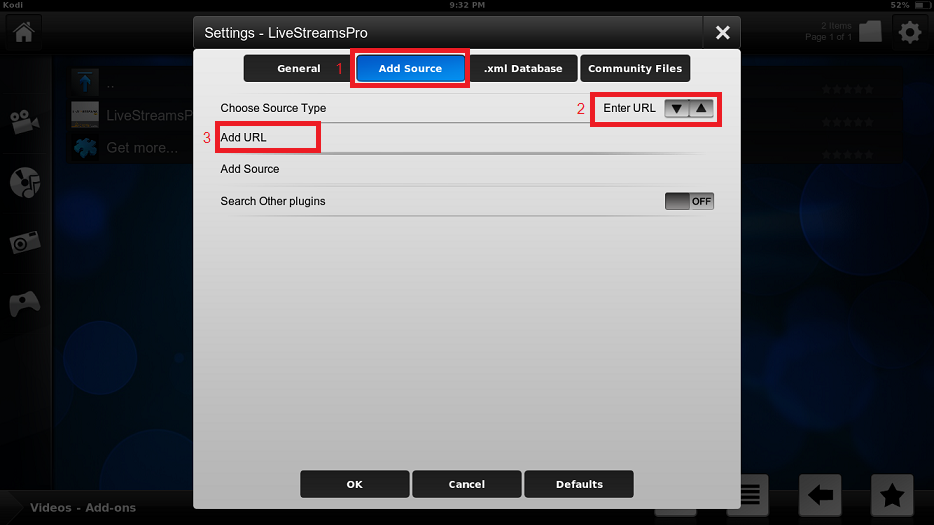Click the back arrow icon at bottom right
Screen dimensions: 934x525
point(820,495)
